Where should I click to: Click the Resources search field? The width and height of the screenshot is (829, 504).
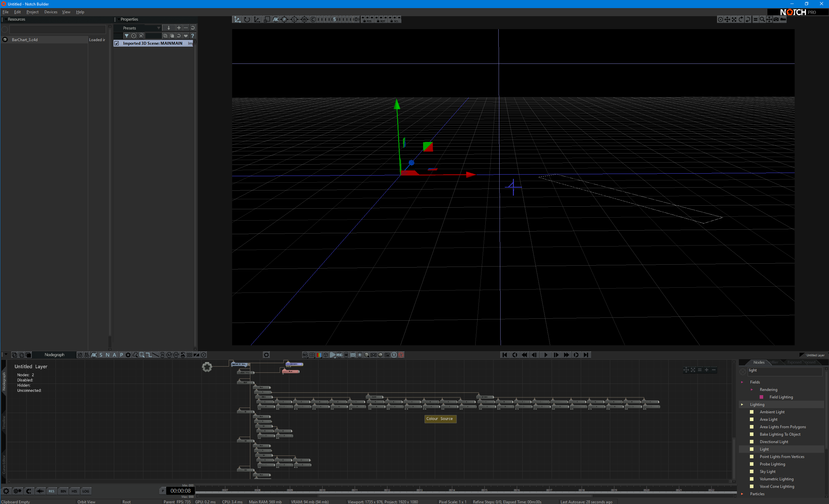pos(57,29)
